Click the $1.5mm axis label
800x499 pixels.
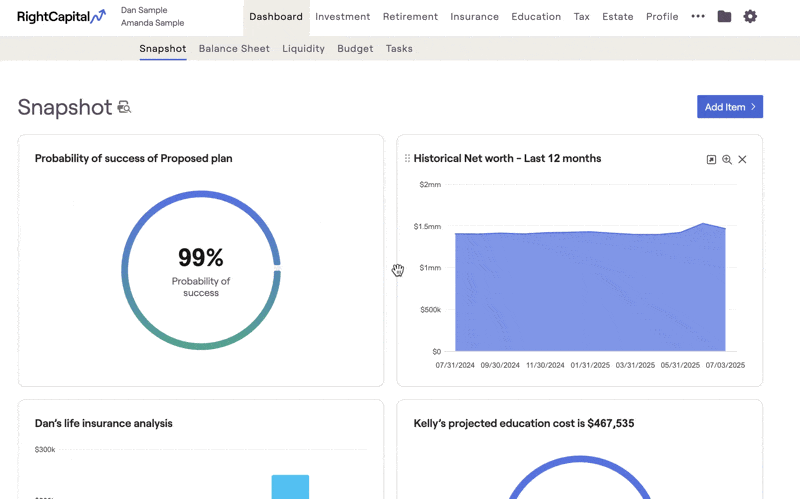click(428, 227)
